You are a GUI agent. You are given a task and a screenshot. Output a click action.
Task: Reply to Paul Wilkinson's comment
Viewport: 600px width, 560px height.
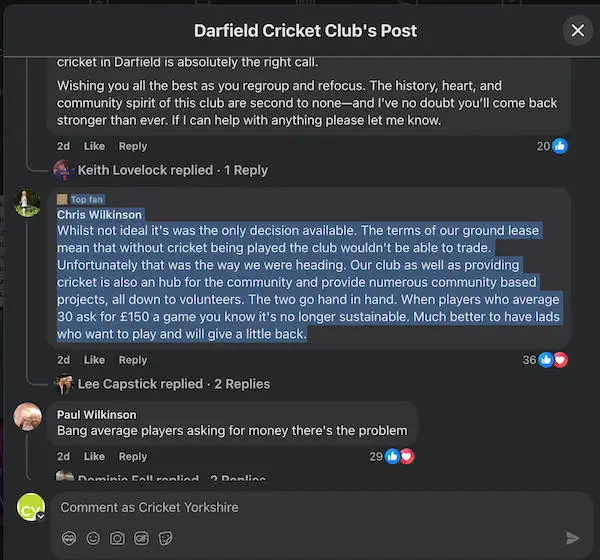133,456
